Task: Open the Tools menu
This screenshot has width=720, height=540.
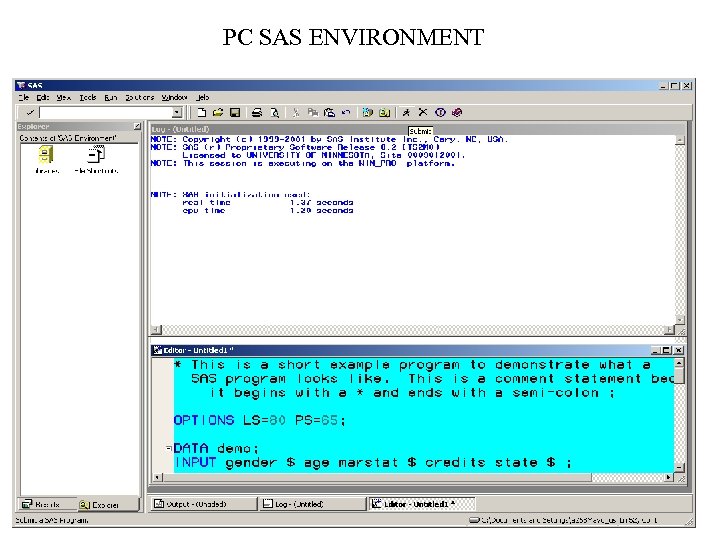Action: [x=88, y=98]
